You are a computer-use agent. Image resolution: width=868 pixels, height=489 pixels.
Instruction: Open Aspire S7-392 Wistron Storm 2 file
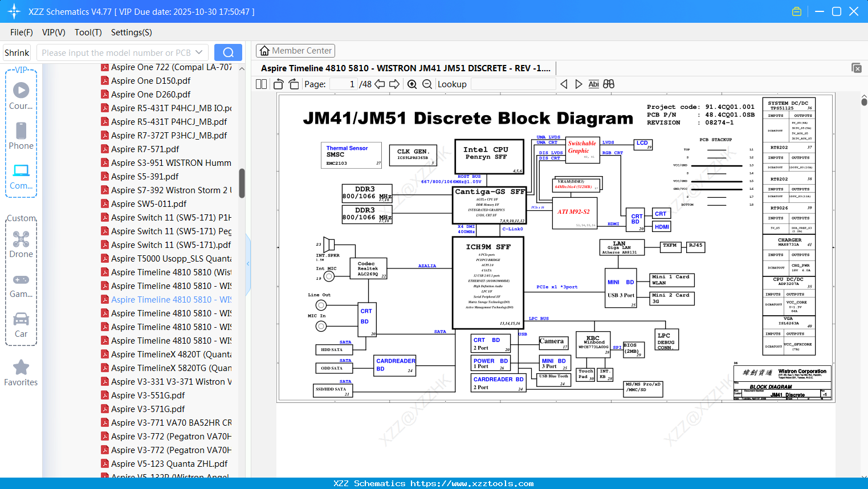[172, 190]
